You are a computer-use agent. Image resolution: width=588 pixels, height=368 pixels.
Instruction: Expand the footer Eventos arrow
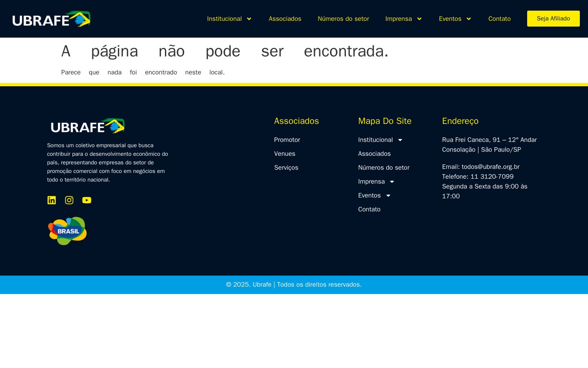[x=388, y=196]
